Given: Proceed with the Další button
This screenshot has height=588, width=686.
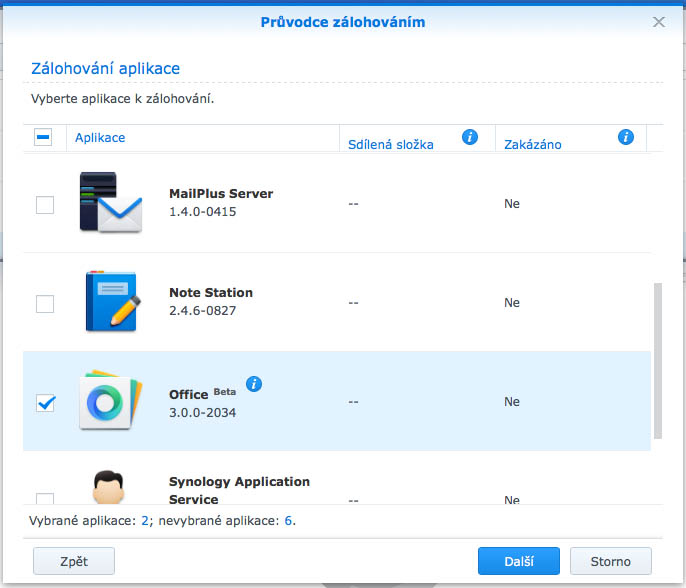Looking at the screenshot, I should click(x=518, y=561).
